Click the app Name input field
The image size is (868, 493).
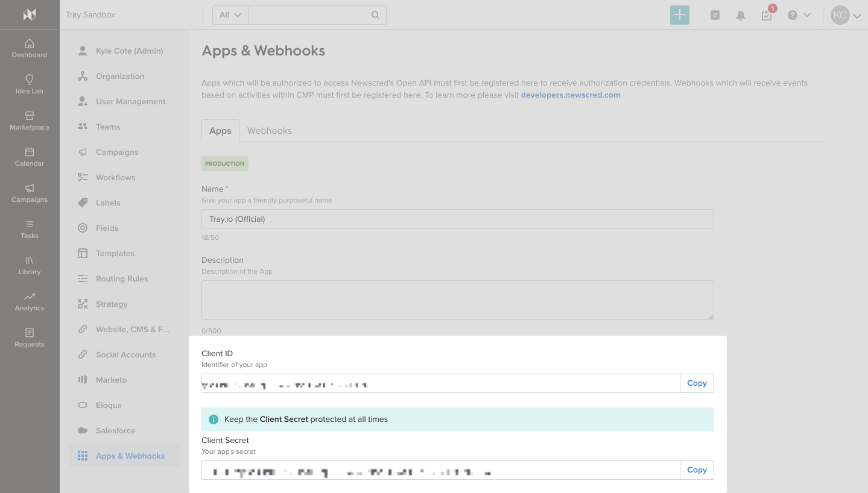457,219
